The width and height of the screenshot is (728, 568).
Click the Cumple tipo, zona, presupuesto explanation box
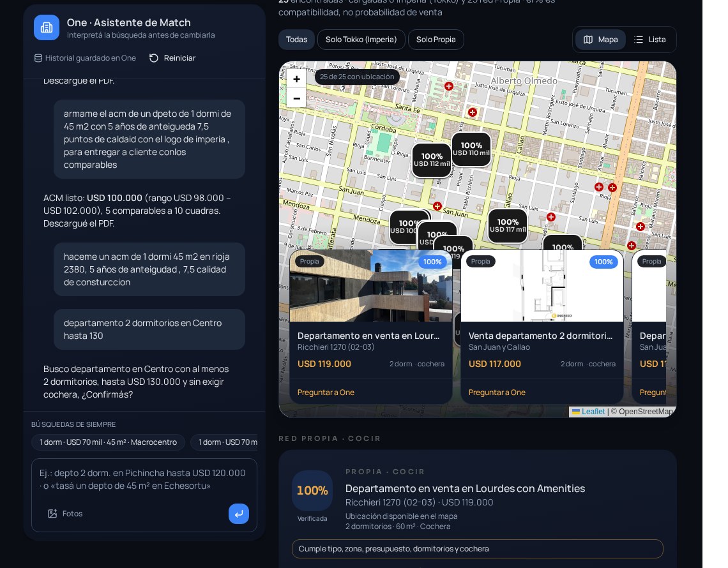[x=477, y=549]
